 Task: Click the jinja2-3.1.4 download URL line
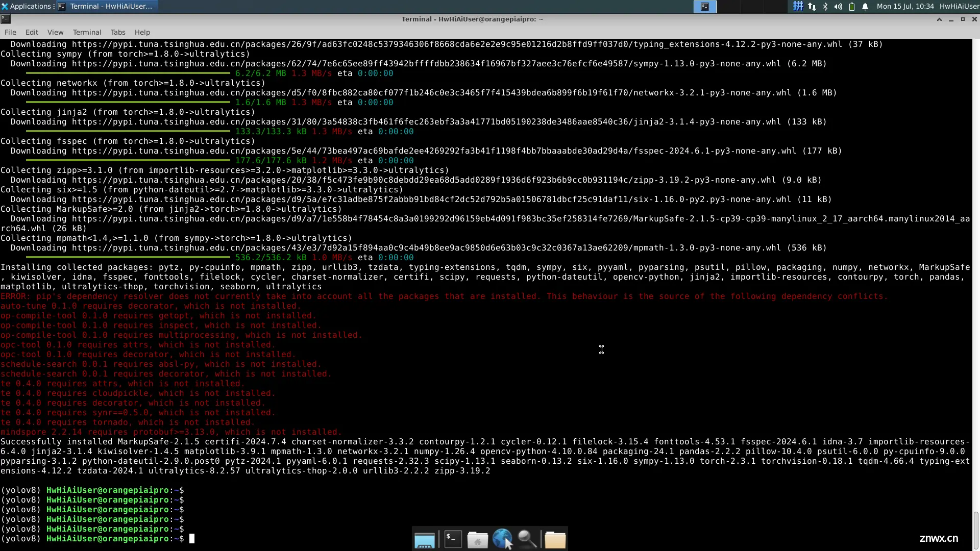(x=419, y=122)
